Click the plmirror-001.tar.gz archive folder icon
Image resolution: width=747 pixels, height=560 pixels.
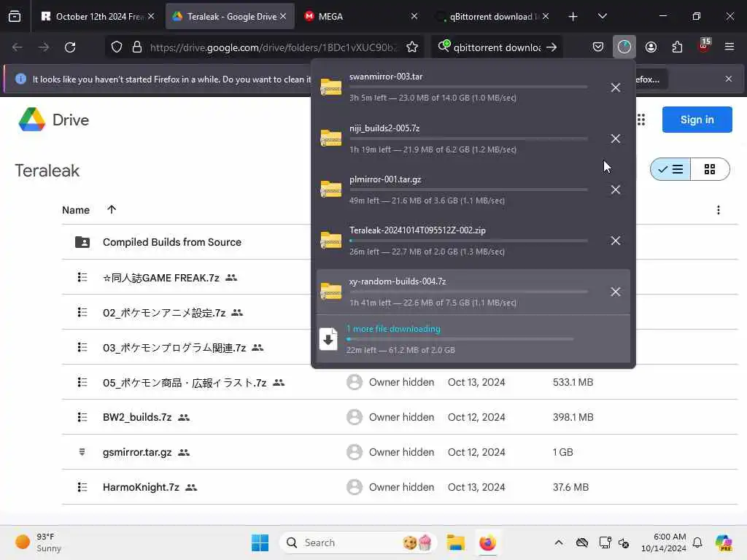coord(331,189)
